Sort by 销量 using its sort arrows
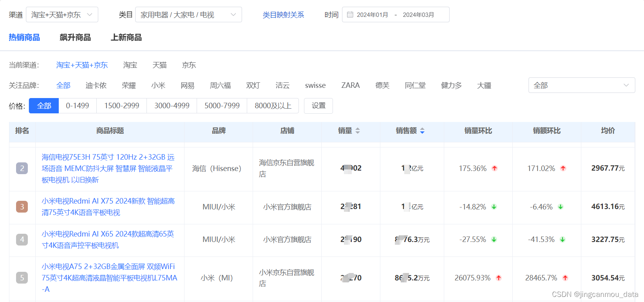This screenshot has width=644, height=302. click(x=358, y=131)
